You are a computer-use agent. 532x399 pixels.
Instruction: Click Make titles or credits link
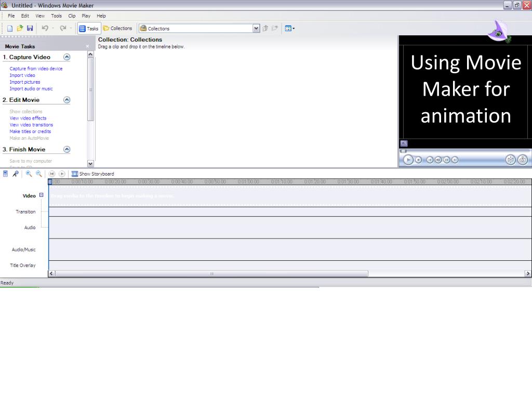click(30, 131)
